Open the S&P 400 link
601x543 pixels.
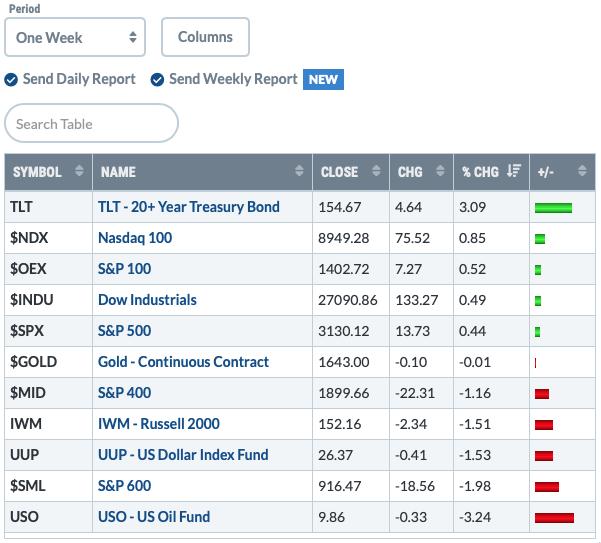click(124, 393)
